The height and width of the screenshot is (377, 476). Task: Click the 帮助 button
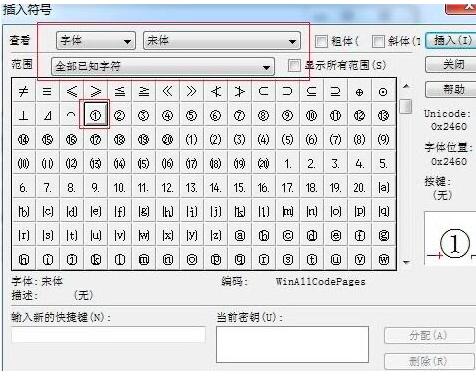tap(451, 89)
